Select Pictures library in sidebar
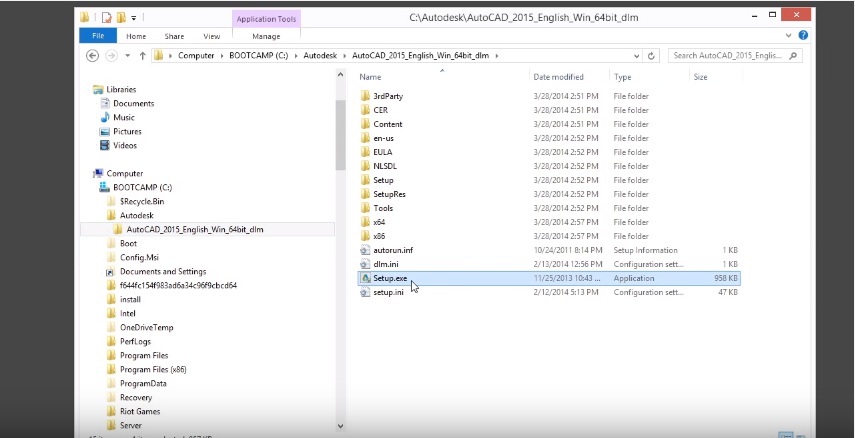Image resolution: width=855 pixels, height=438 pixels. click(121, 131)
